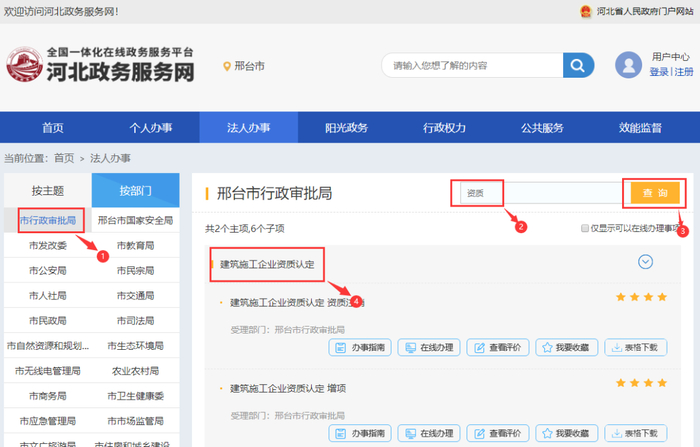Select 市公安局 department
700x447 pixels.
pyautogui.click(x=48, y=270)
